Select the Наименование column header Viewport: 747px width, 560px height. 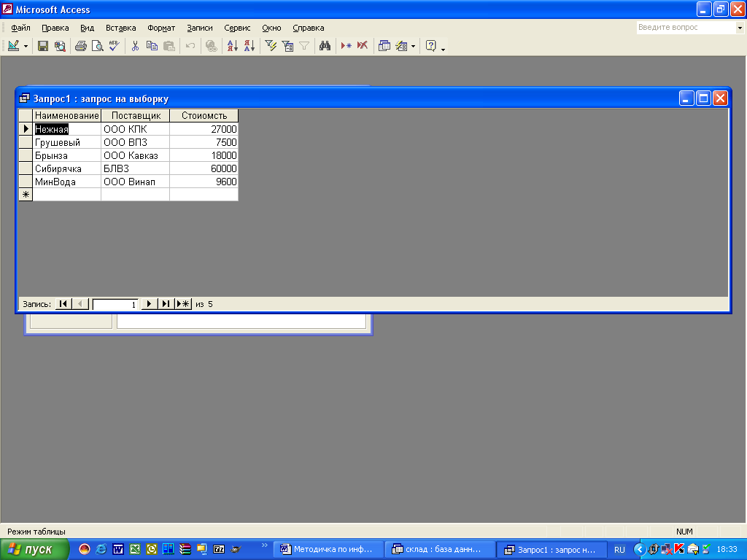(66, 115)
